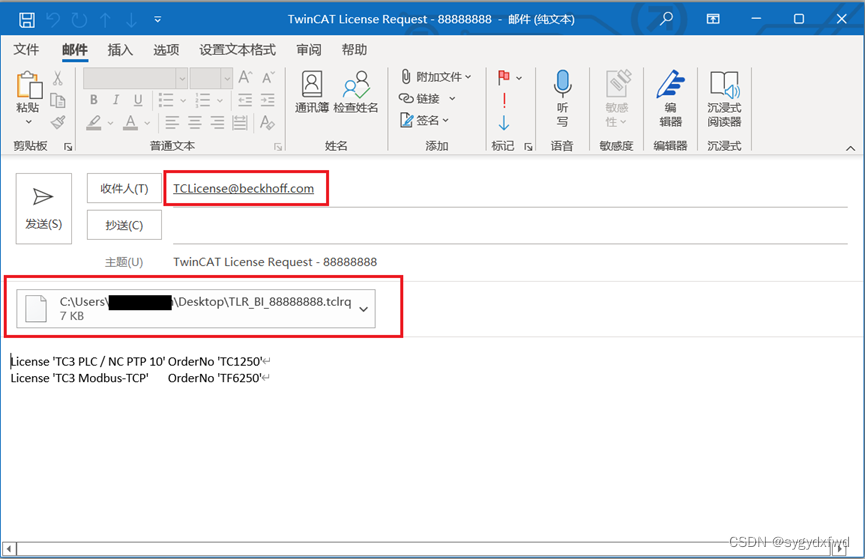865x559 pixels.
Task: Click the font color A button
Action: pos(130,123)
